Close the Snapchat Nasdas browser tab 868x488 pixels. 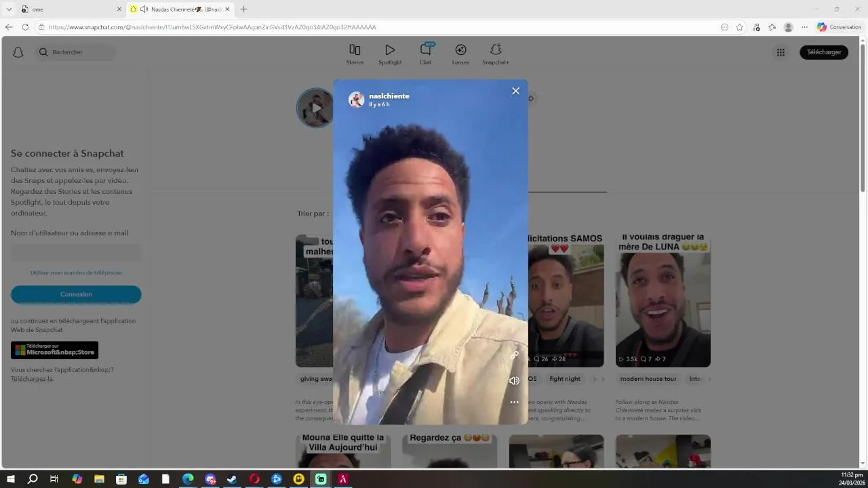click(x=227, y=9)
